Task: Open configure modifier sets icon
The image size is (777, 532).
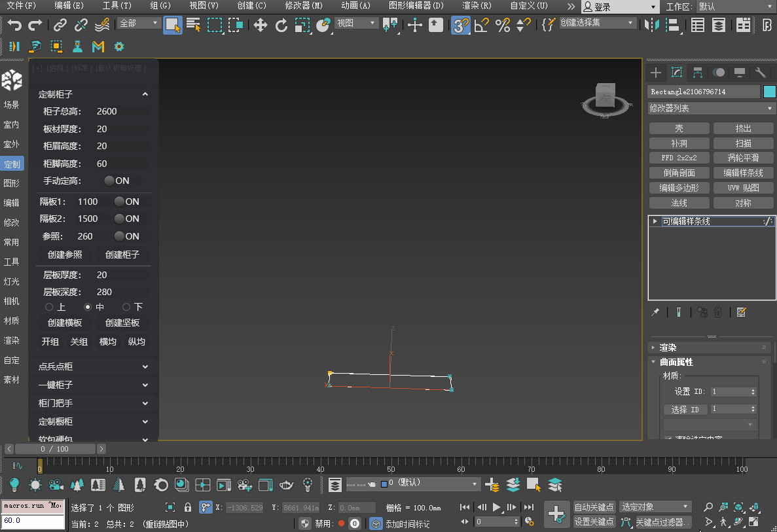Action: pos(741,312)
